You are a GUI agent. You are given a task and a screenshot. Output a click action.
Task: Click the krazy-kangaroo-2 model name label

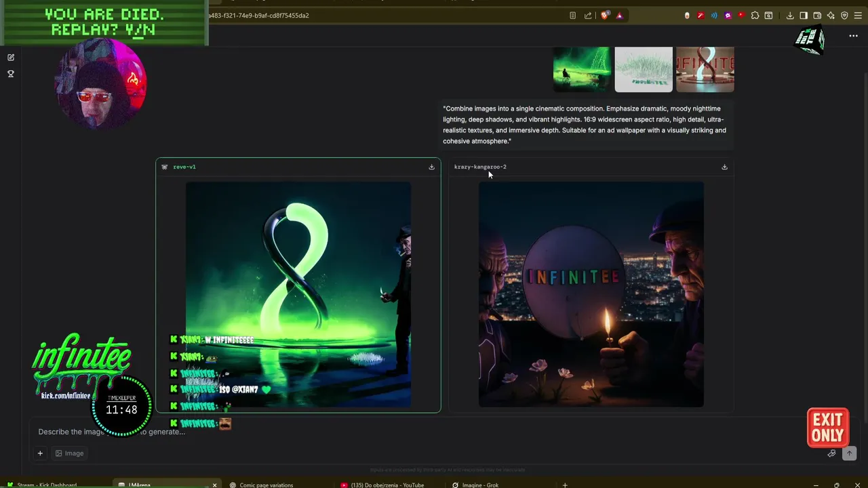point(480,167)
